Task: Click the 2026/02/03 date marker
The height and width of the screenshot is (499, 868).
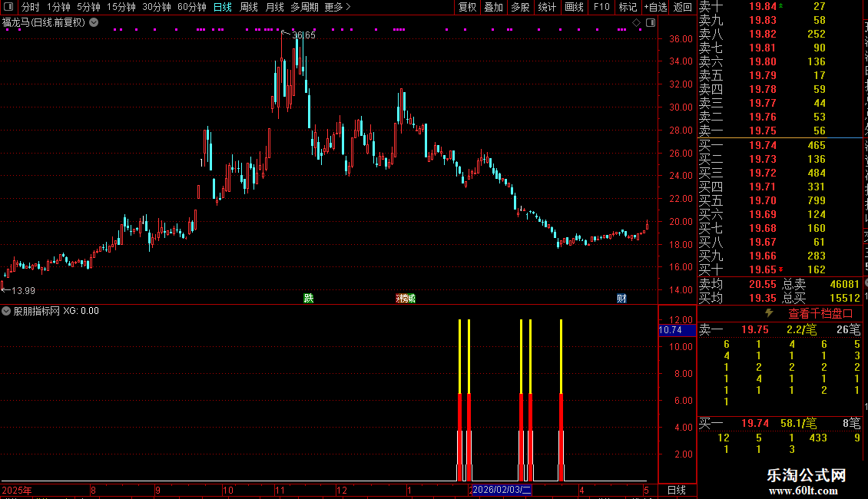Action: [x=501, y=490]
